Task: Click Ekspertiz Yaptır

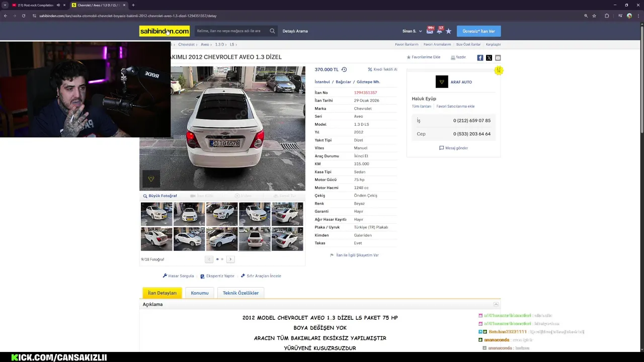Action: tap(217, 276)
